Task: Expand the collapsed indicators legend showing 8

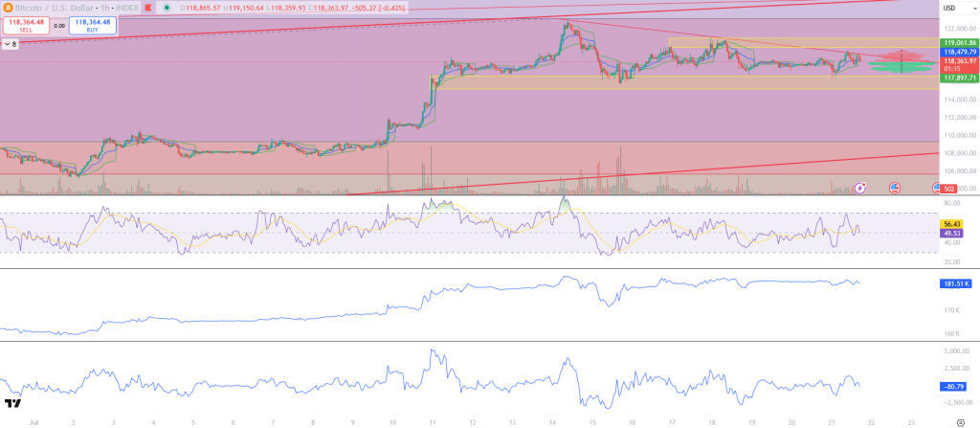Action: [11, 44]
